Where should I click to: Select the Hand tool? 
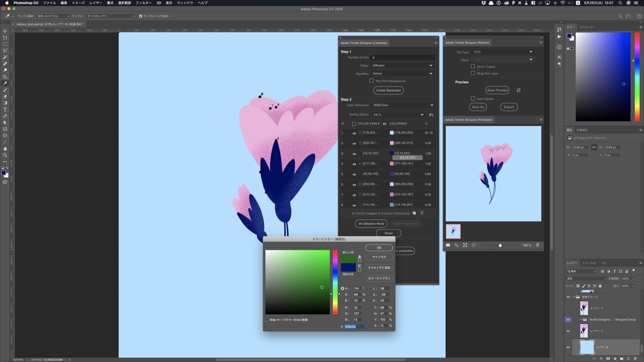[x=5, y=149]
